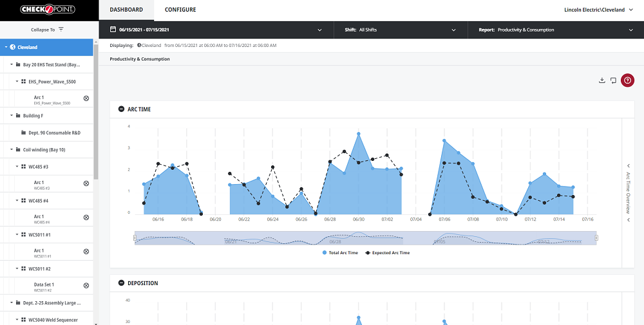
Task: Click the peak Total Arc Time point on 06/30
Action: click(x=359, y=134)
